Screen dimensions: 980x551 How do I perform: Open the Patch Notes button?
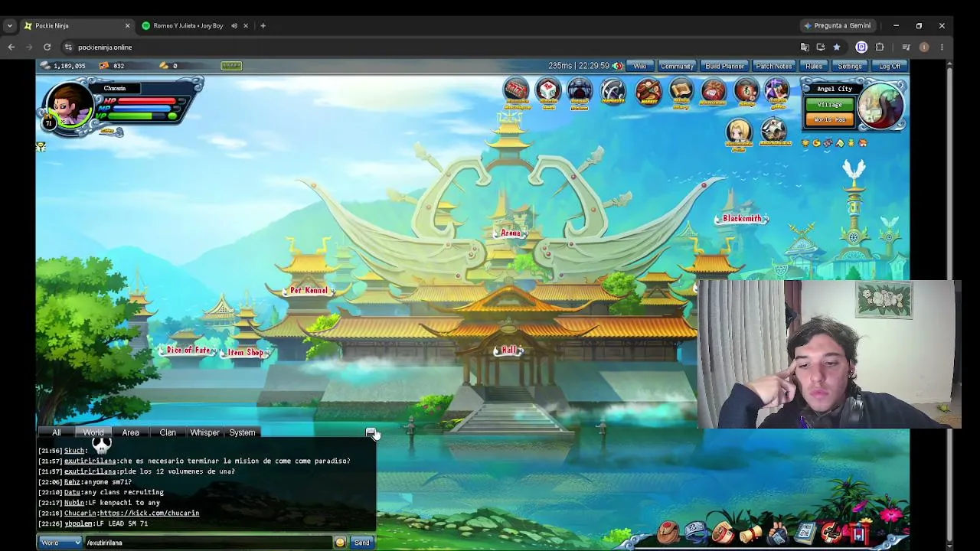coord(774,66)
